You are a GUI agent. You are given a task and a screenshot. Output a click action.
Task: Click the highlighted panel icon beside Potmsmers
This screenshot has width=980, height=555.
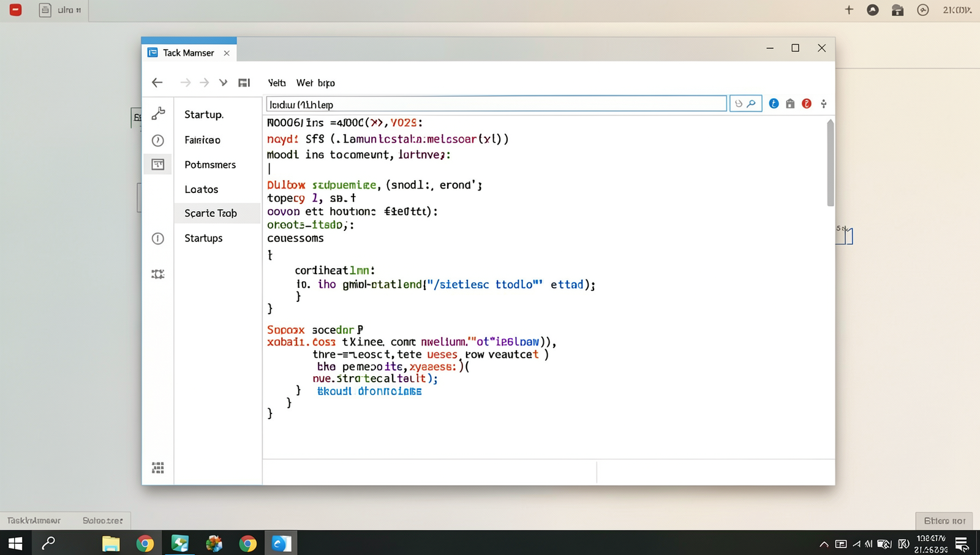158,165
